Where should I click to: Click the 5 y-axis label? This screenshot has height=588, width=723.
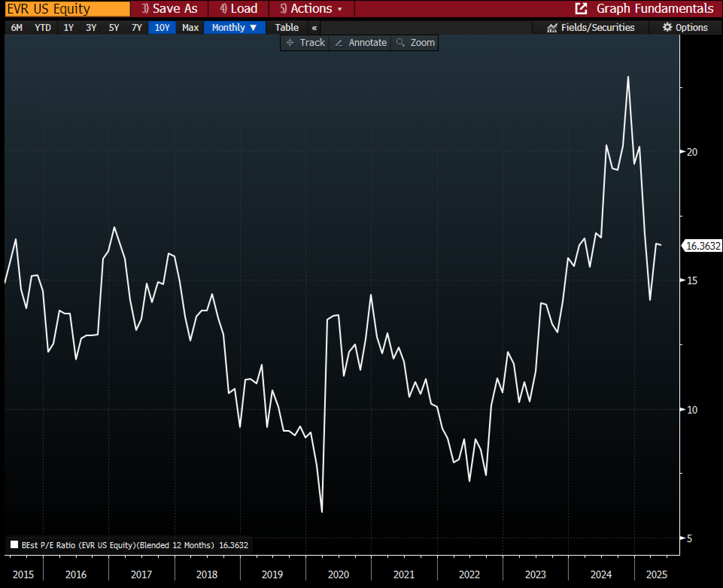690,539
